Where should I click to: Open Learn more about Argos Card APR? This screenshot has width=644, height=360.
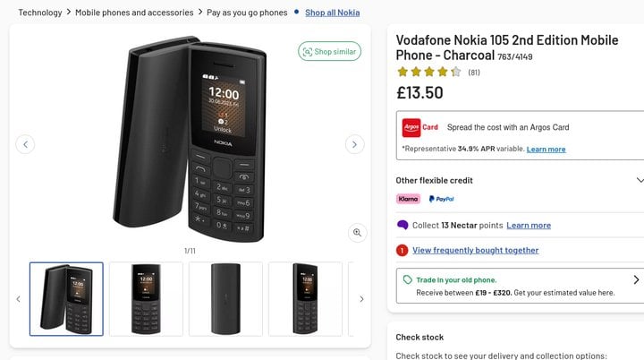(546, 150)
